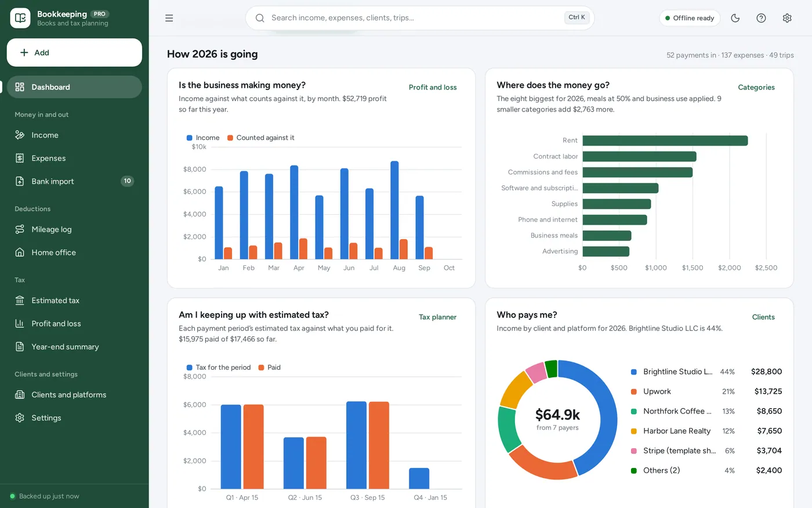Toggle the Income legend series
The width and height of the screenshot is (812, 508).
tap(203, 138)
